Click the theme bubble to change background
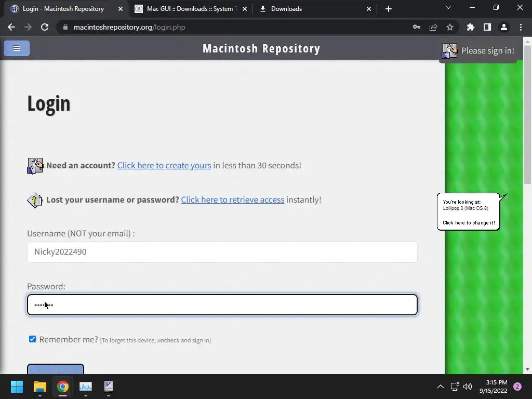The width and height of the screenshot is (532, 399). pyautogui.click(x=468, y=212)
